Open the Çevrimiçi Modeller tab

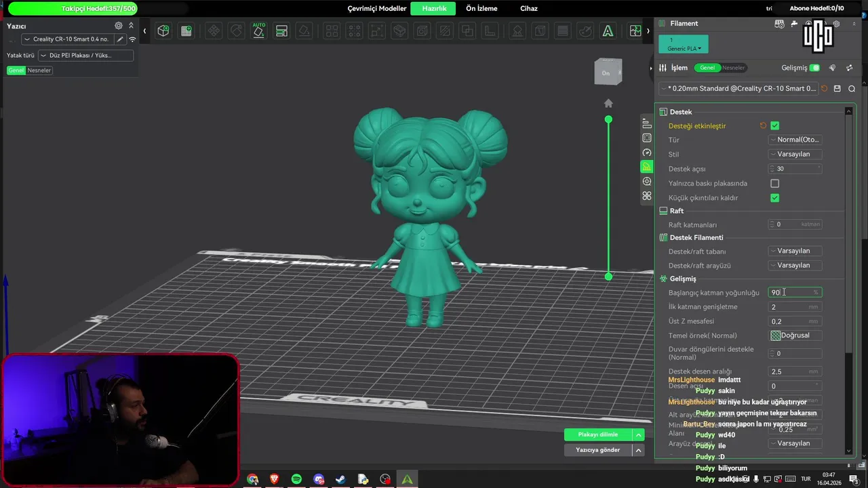coord(377,9)
